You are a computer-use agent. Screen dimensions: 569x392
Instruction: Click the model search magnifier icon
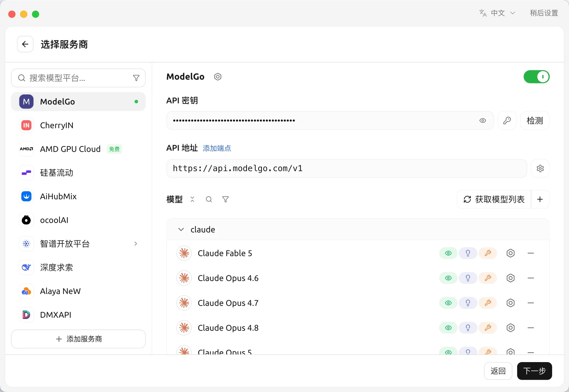coord(209,199)
